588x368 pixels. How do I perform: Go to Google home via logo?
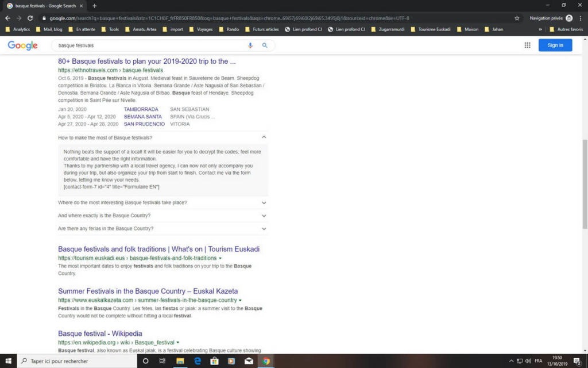(22, 45)
